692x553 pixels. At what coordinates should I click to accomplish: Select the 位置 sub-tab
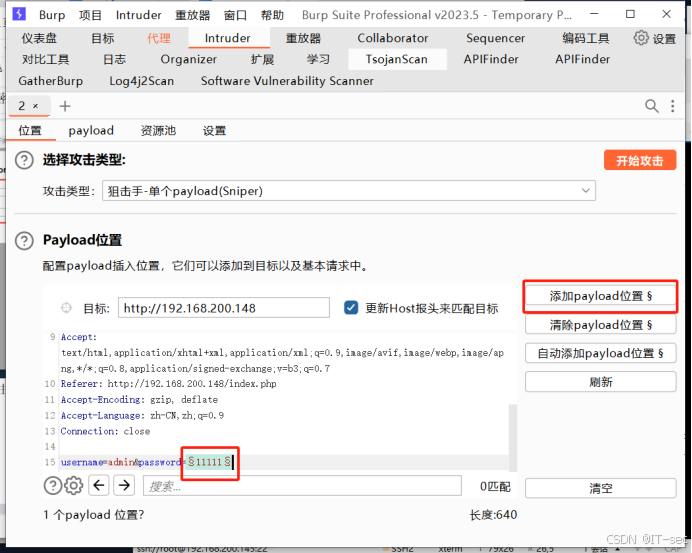[30, 131]
